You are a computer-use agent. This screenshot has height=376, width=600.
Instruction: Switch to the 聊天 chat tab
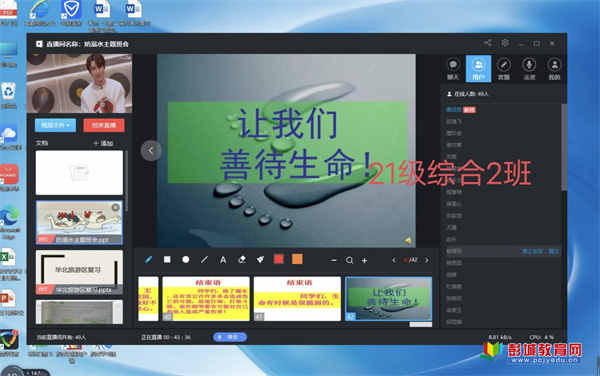point(453,69)
